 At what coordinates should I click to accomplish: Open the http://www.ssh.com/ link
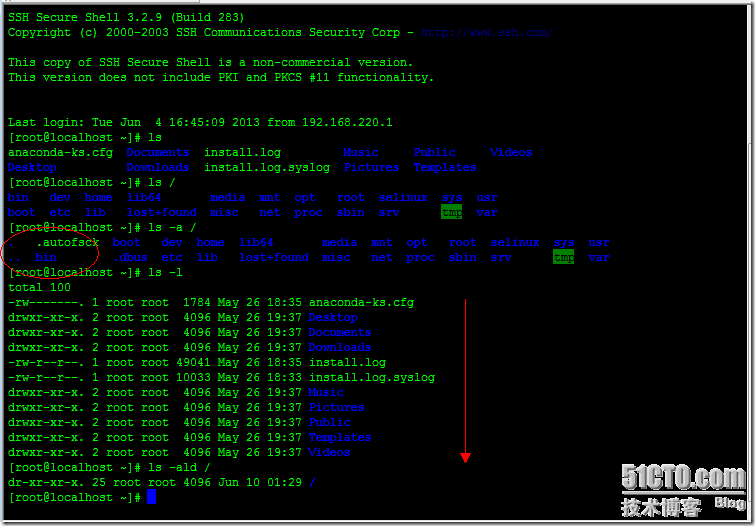coord(486,33)
